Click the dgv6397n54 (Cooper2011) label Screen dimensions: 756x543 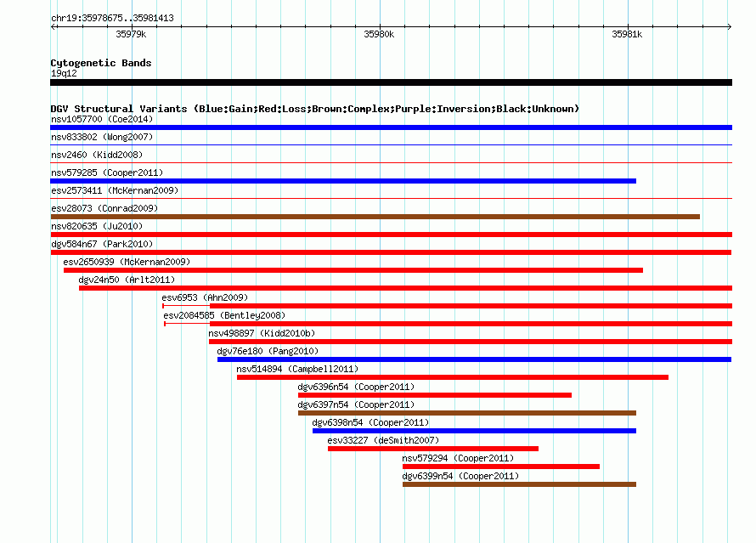[356, 404]
